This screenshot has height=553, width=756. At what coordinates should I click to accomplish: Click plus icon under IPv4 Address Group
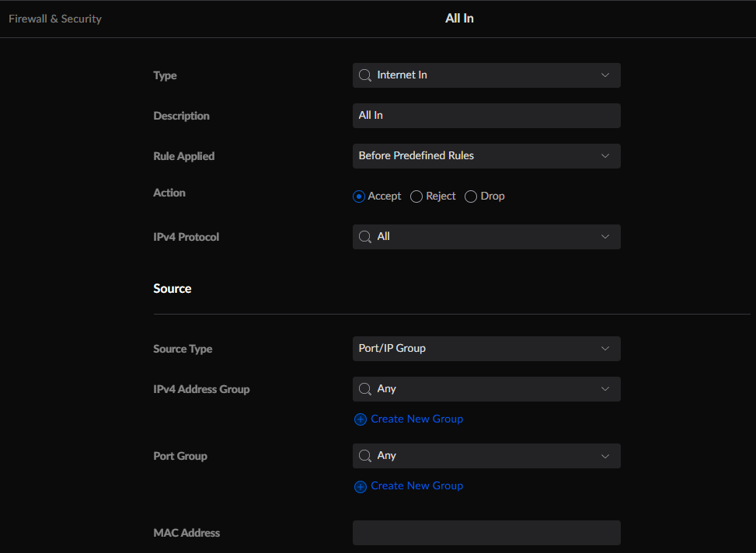coord(361,419)
